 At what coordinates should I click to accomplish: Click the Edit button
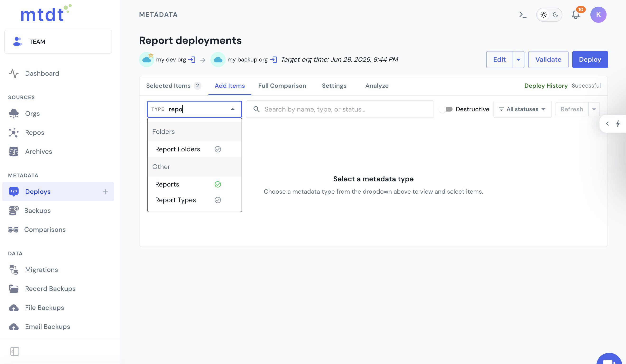(499, 60)
